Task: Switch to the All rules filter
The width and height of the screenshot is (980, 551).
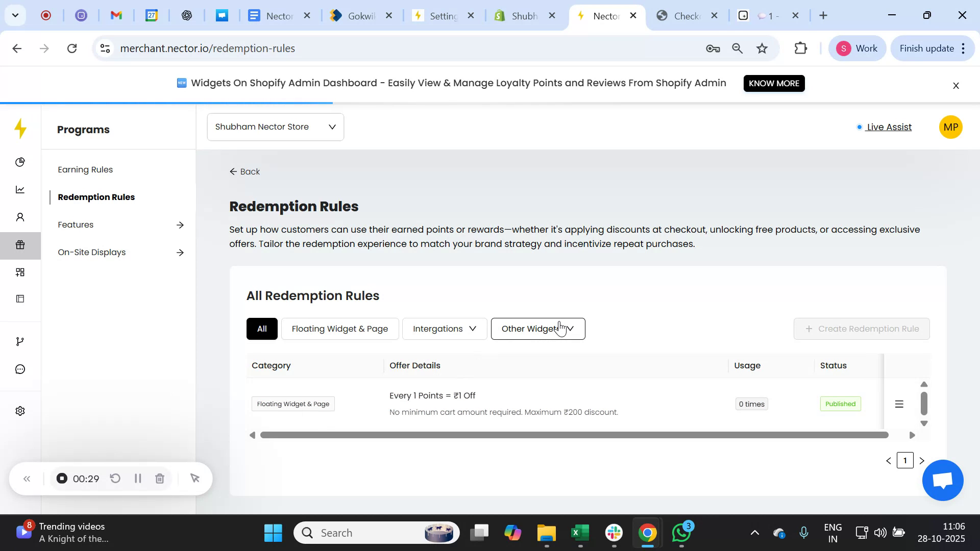Action: (262, 329)
